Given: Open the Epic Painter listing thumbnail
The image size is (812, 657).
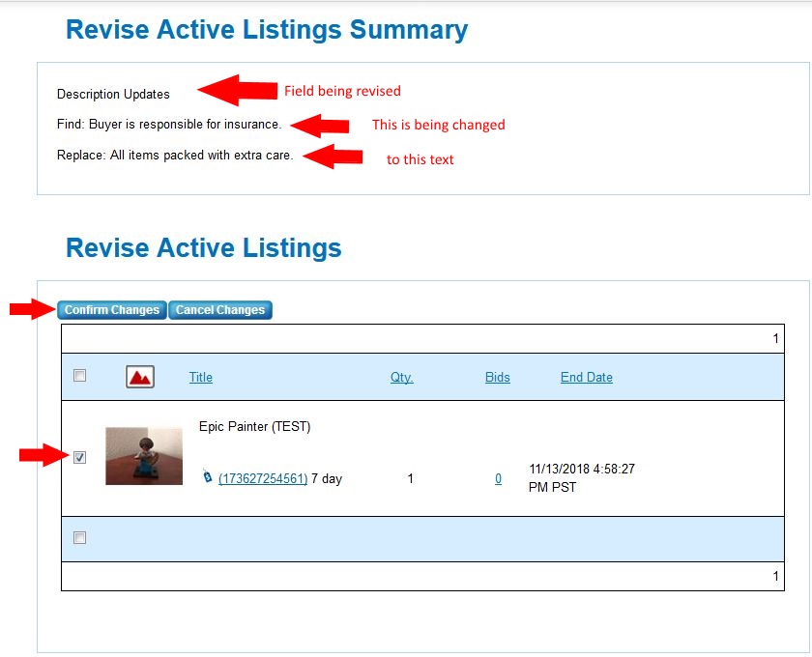Looking at the screenshot, I should [144, 456].
